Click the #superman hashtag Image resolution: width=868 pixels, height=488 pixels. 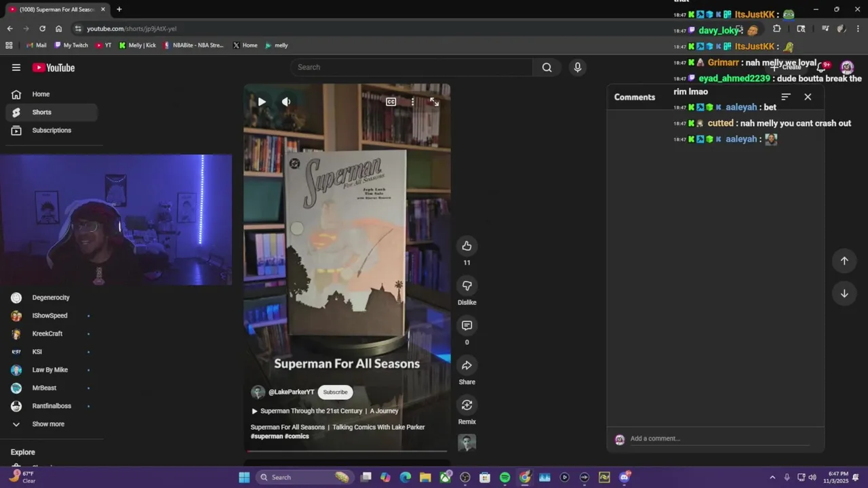[267, 436]
